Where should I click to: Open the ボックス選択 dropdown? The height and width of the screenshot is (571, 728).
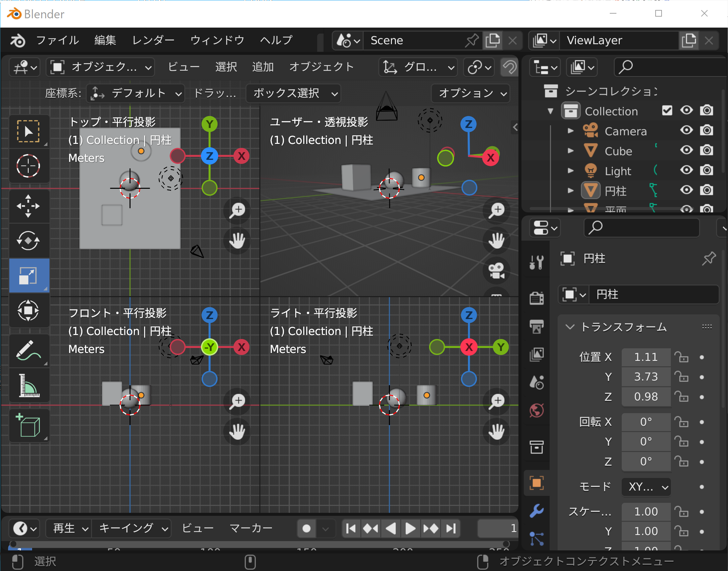click(294, 93)
